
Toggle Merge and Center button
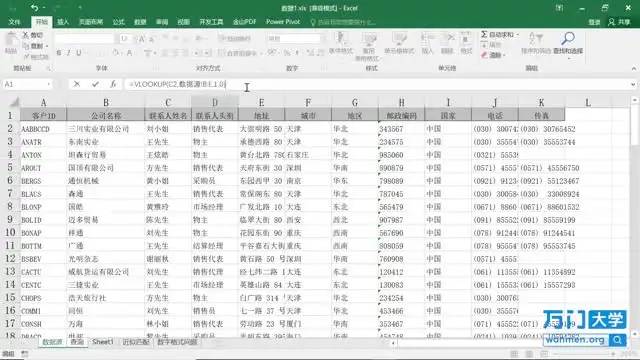click(x=238, y=53)
